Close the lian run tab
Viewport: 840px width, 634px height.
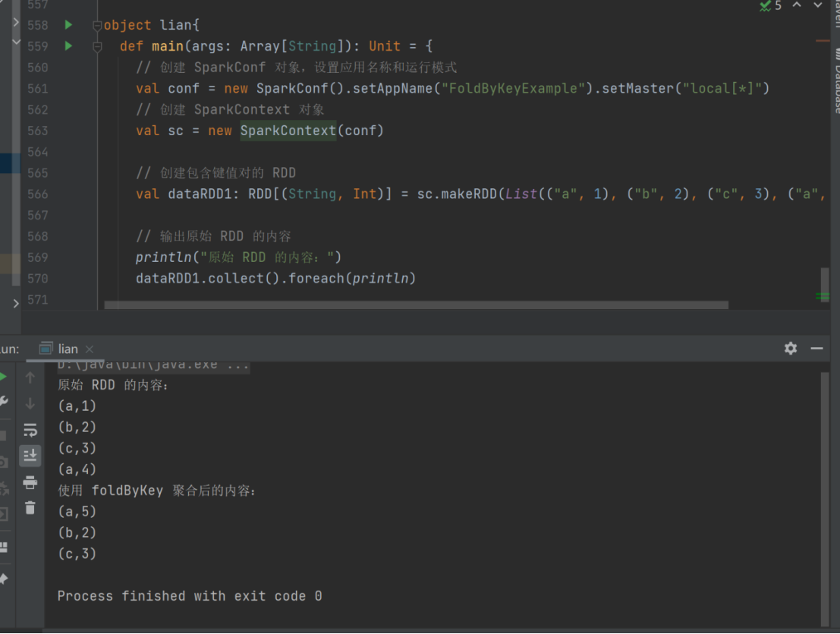90,349
